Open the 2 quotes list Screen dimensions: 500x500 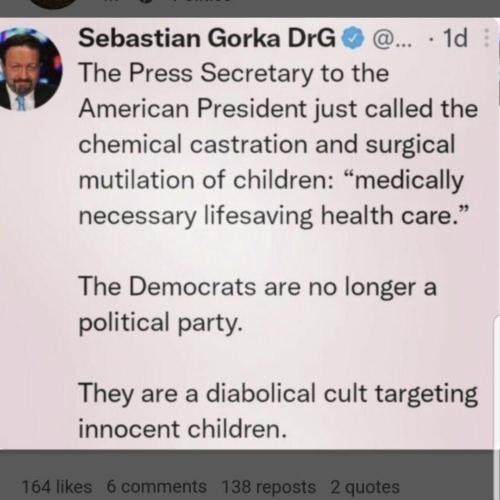pyautogui.click(x=365, y=487)
